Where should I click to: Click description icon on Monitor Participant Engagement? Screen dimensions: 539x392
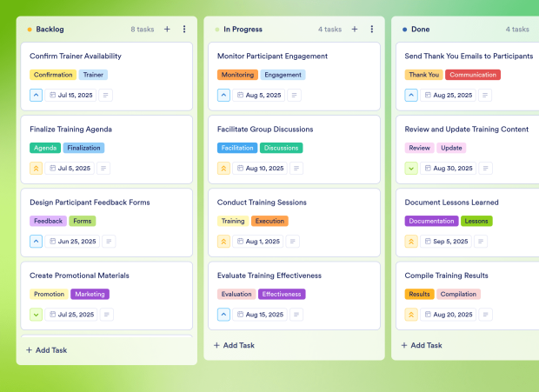tap(295, 95)
